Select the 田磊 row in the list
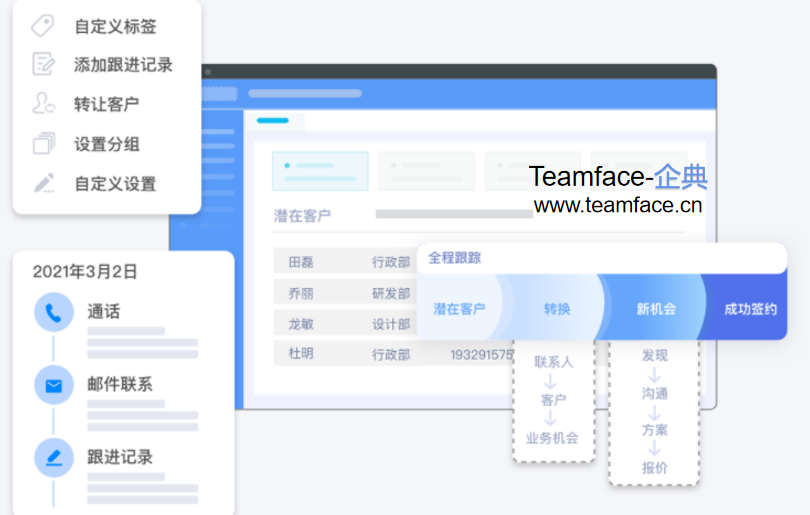The image size is (810, 515). tap(345, 262)
